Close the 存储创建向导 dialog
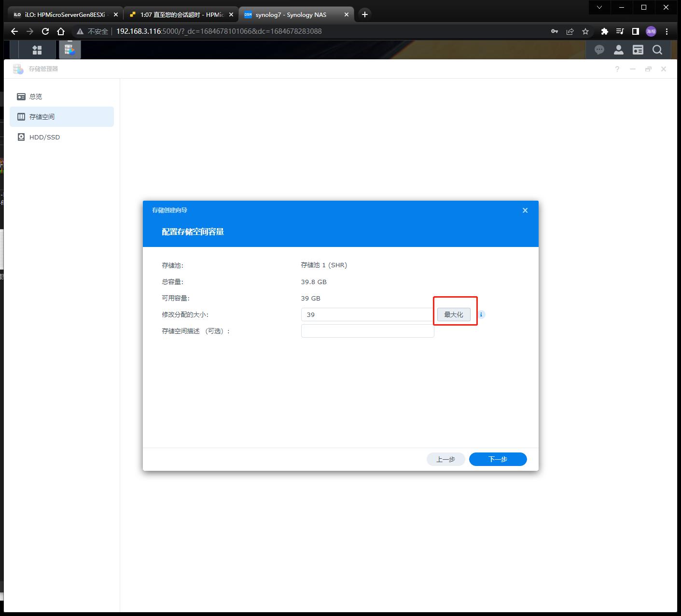Screen dimensions: 681x616 (x=525, y=210)
